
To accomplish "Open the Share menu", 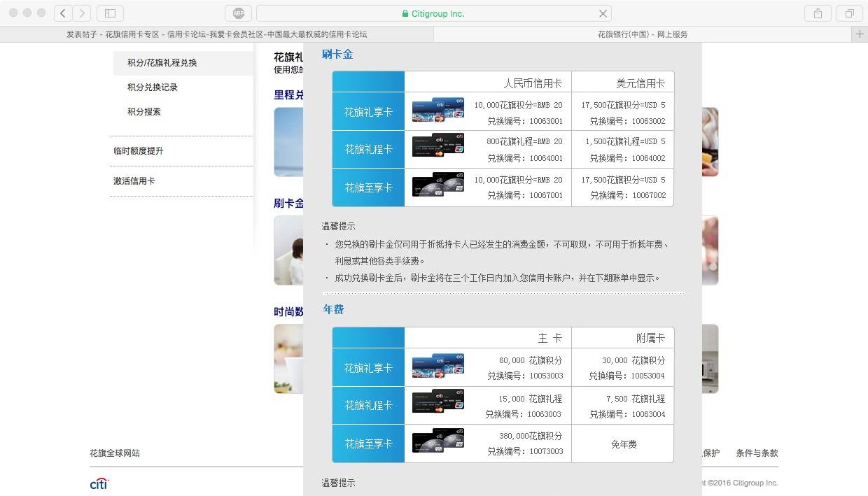I will [x=818, y=13].
